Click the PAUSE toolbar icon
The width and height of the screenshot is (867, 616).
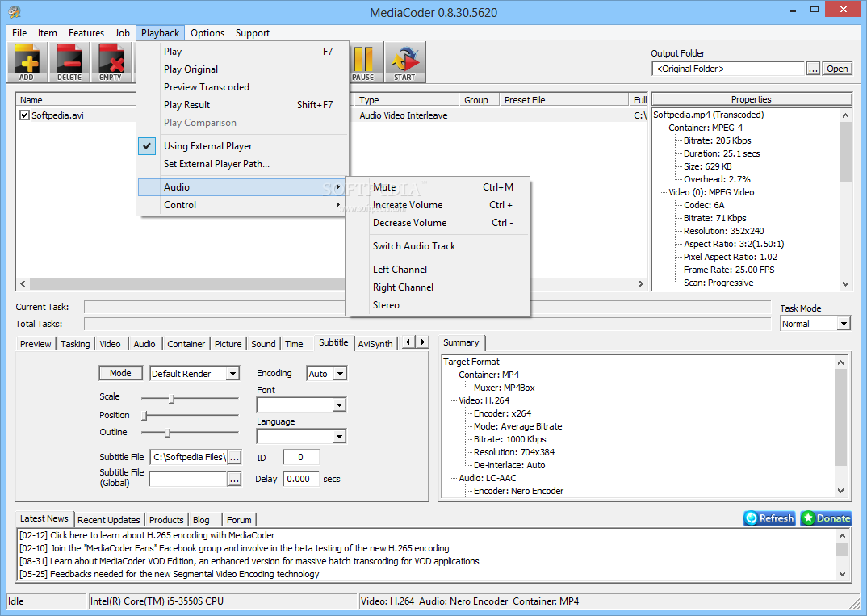coord(363,62)
